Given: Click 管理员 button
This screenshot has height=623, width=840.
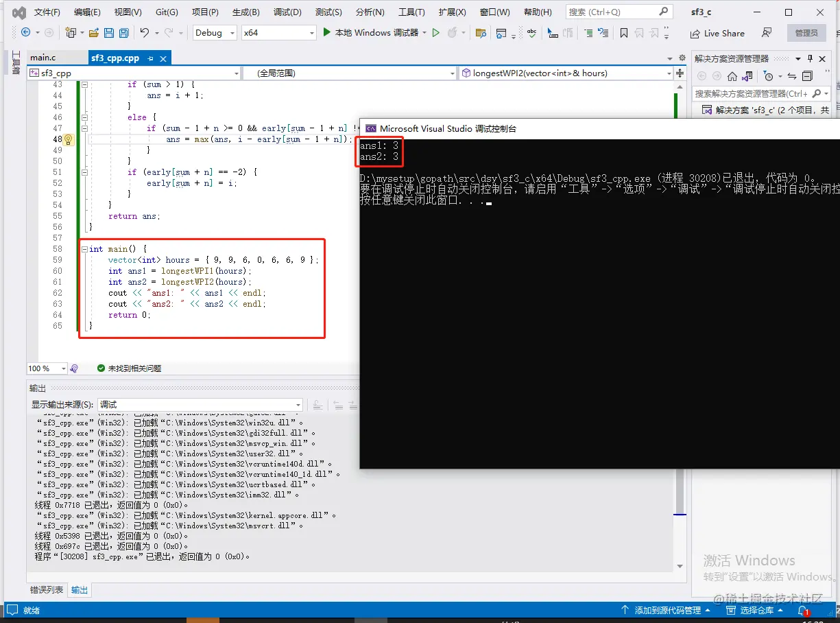Looking at the screenshot, I should (806, 33).
